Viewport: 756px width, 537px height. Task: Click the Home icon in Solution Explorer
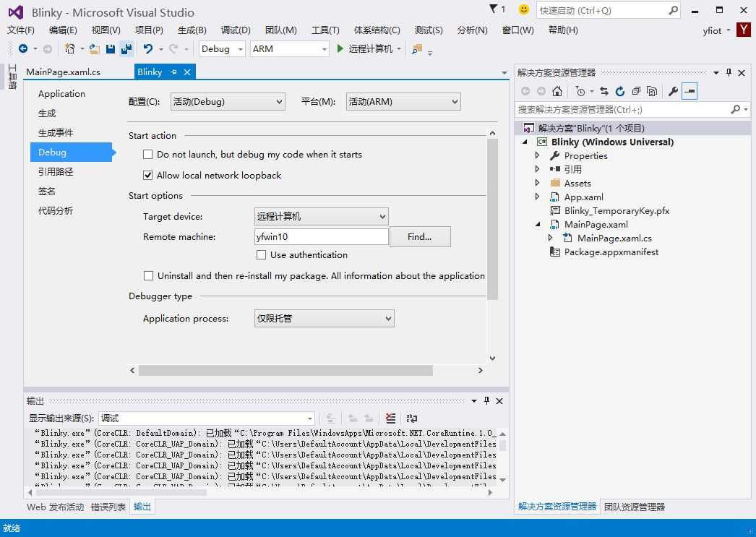point(557,91)
